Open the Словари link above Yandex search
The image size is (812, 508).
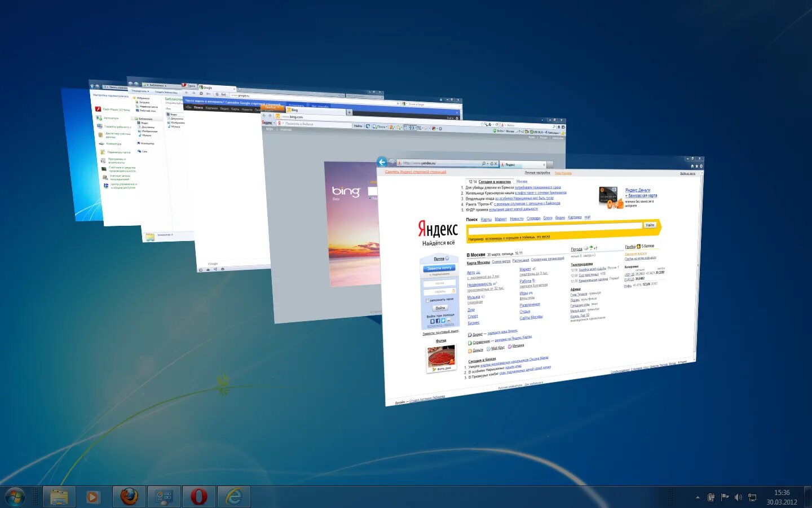533,218
